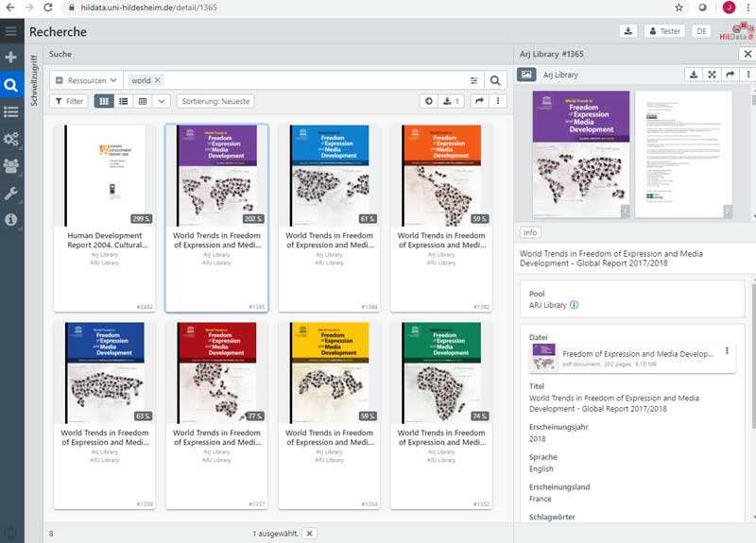Open the large purple cover preview page

point(581,154)
